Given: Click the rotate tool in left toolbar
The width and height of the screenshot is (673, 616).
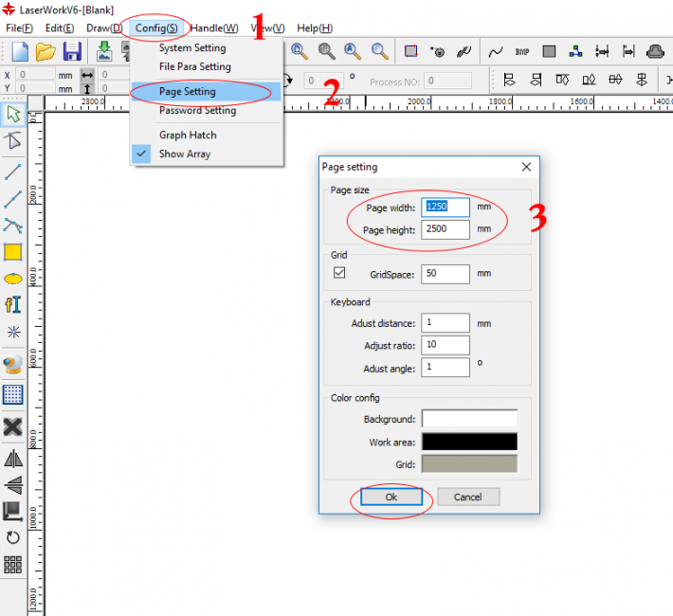Looking at the screenshot, I should point(13,537).
